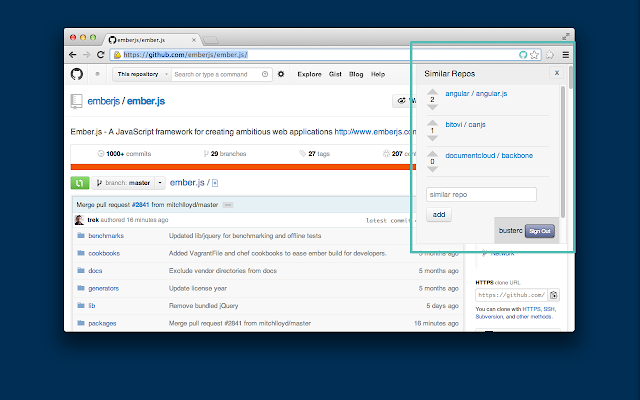Open the documentcloud / backbone link

click(x=489, y=156)
